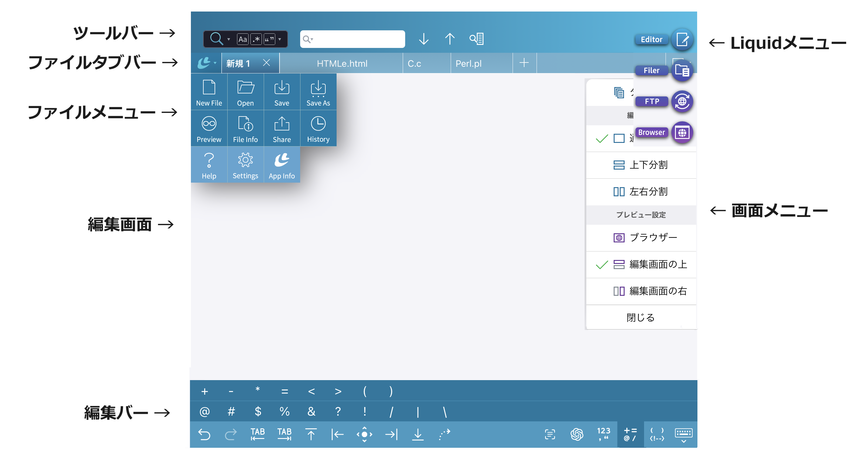Viewport: 868px width, 452px height.
Task: Open the FTP Liquid menu button
Action: point(682,101)
